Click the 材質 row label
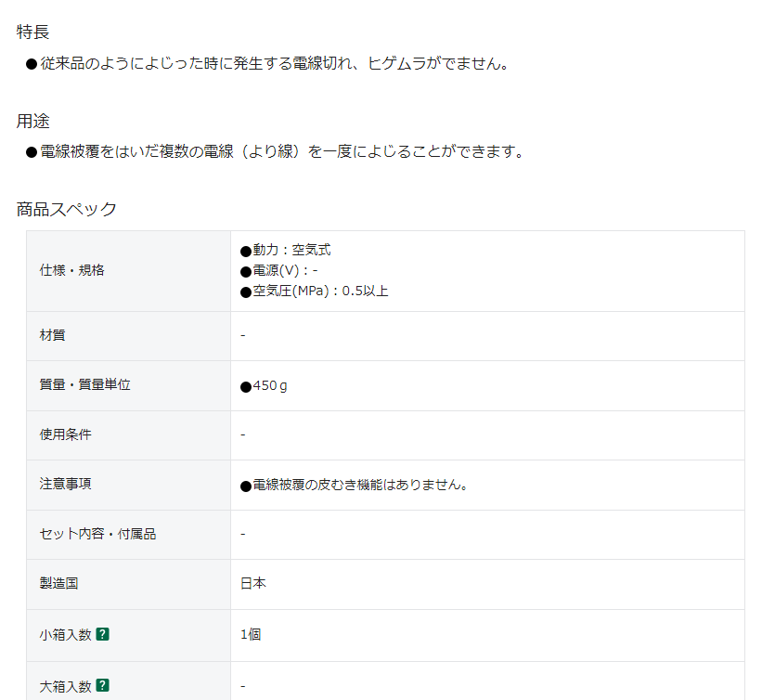This screenshot has width=762, height=700. (52, 335)
